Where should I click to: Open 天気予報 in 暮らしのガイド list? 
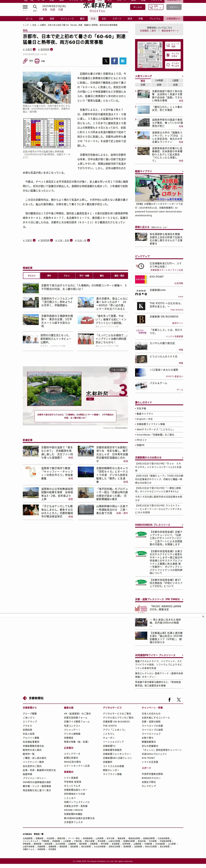point(141,408)
